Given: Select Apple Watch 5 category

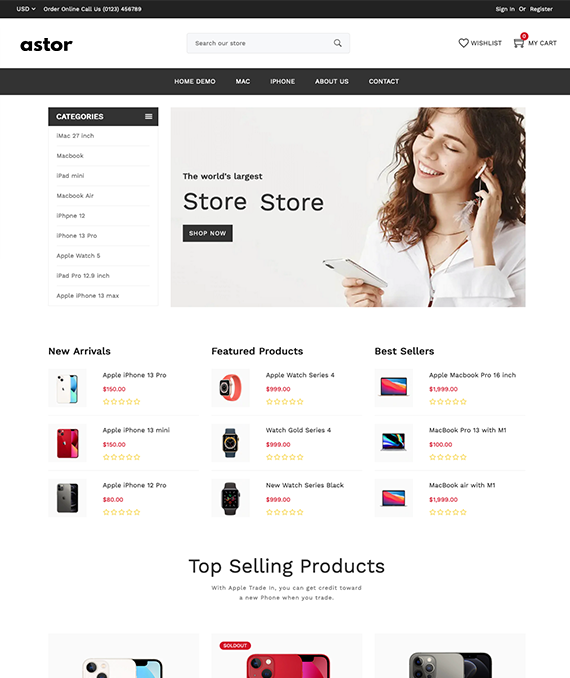Looking at the screenshot, I should pyautogui.click(x=78, y=256).
